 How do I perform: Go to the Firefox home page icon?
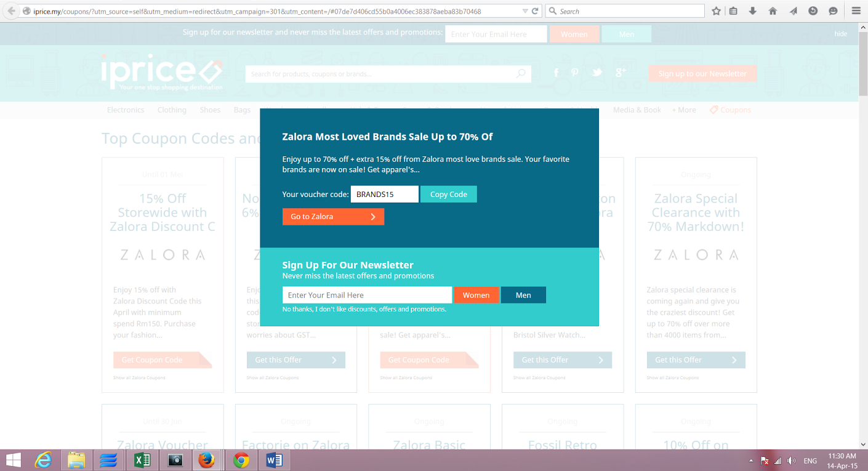[x=773, y=11]
